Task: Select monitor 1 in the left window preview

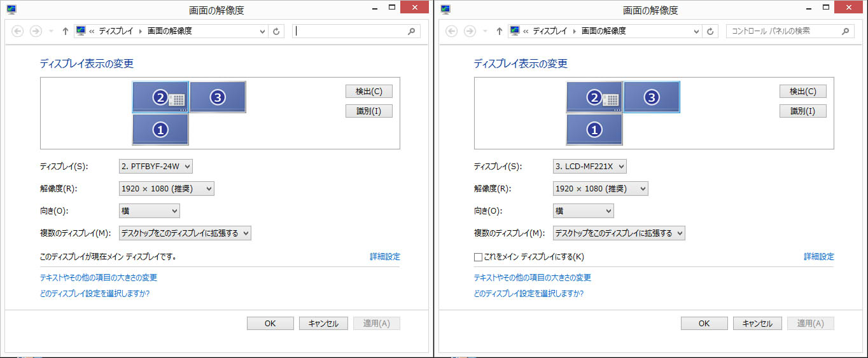Action: pyautogui.click(x=160, y=130)
